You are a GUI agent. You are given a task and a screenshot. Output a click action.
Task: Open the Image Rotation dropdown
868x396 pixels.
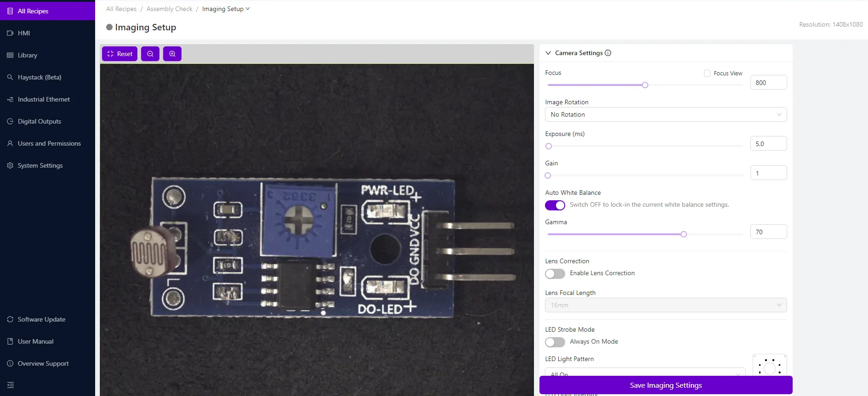tap(665, 114)
